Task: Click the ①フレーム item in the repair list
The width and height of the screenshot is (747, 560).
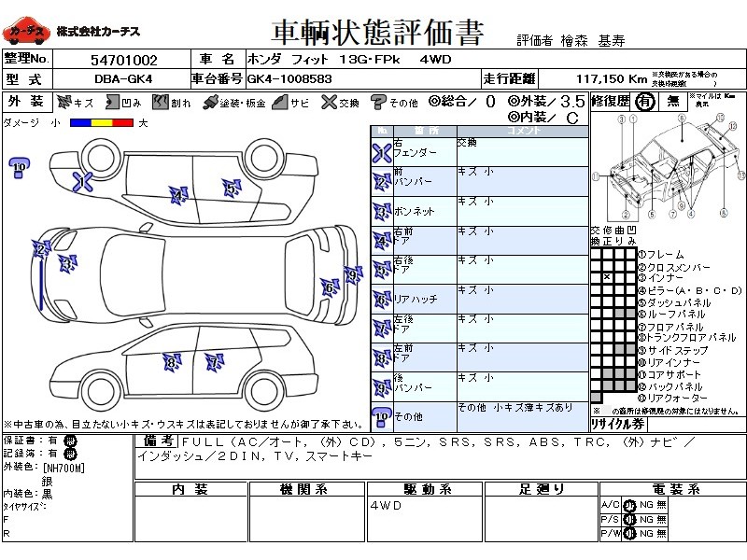Action: [x=661, y=255]
